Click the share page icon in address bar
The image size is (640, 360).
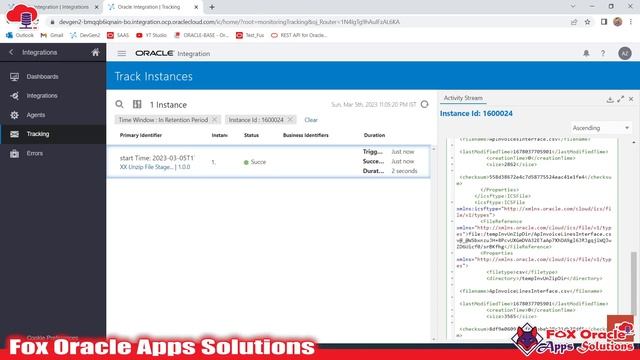tap(574, 22)
